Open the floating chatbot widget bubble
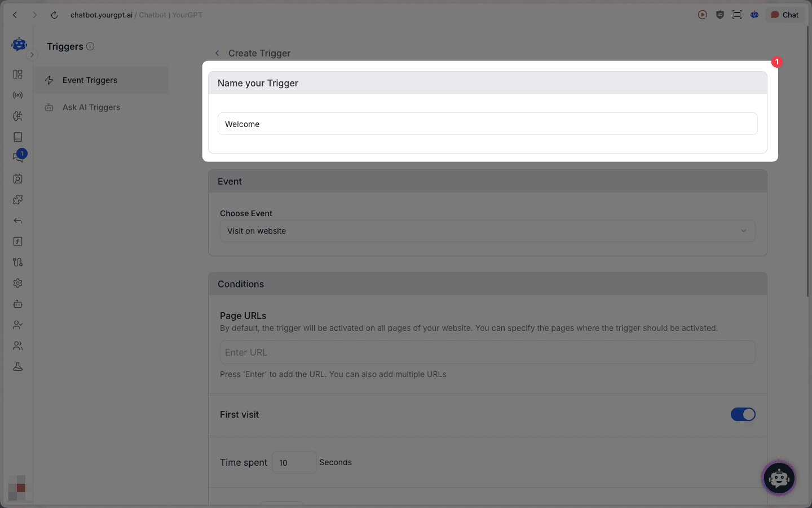Viewport: 812px width, 508px height. click(779, 479)
